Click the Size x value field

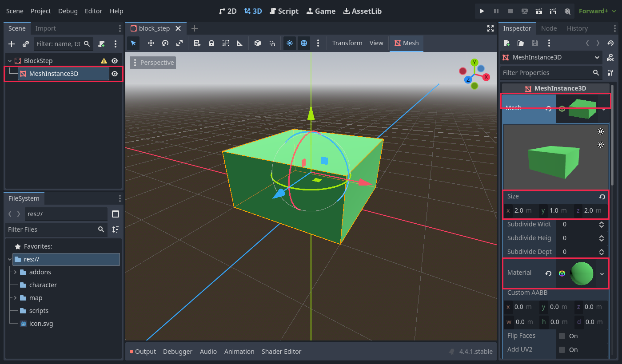pyautogui.click(x=521, y=210)
